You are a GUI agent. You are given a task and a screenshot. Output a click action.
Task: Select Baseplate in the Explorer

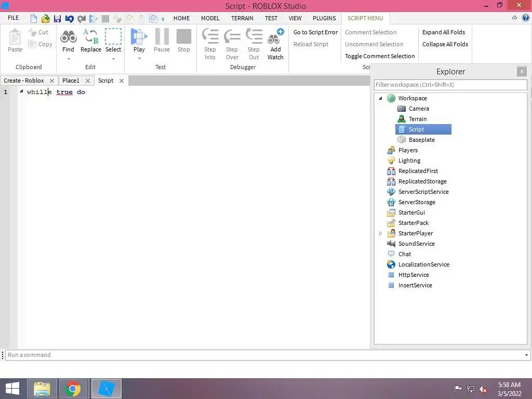click(x=416, y=140)
